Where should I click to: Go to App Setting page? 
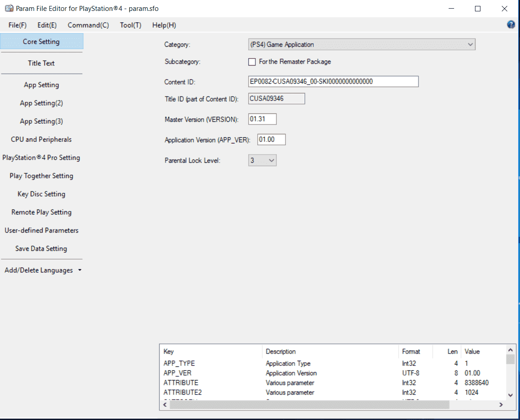pyautogui.click(x=41, y=85)
